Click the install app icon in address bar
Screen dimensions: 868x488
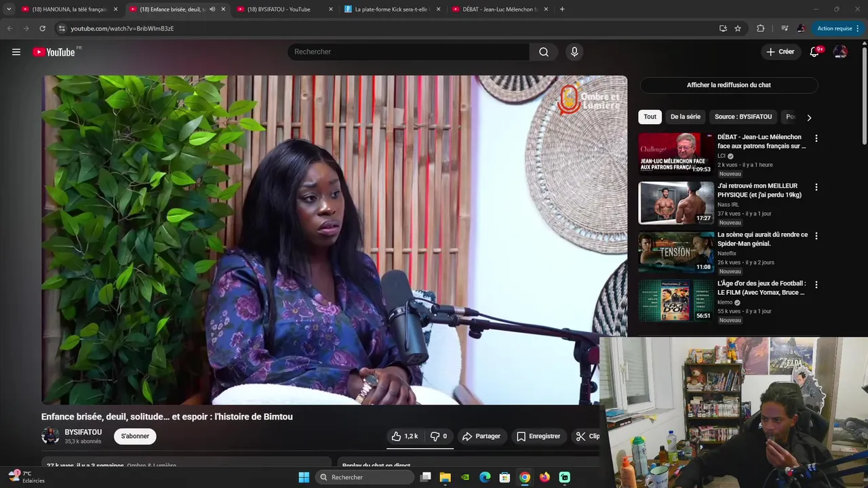(723, 28)
